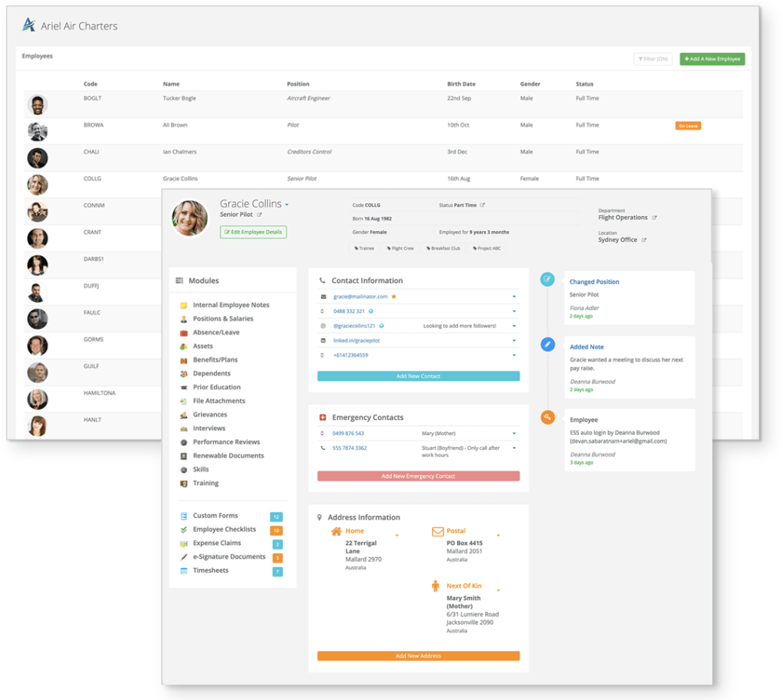
Task: Open dropdown arrow beside Postal address
Action: pyautogui.click(x=498, y=535)
